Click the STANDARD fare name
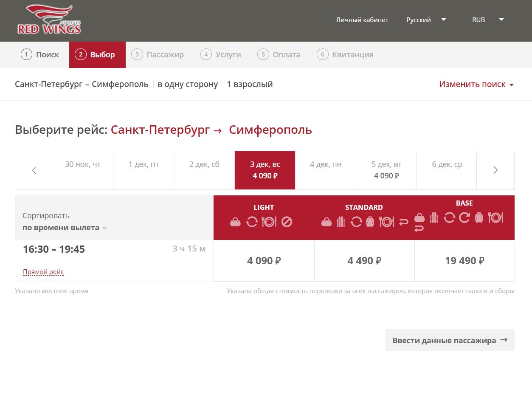 364,207
